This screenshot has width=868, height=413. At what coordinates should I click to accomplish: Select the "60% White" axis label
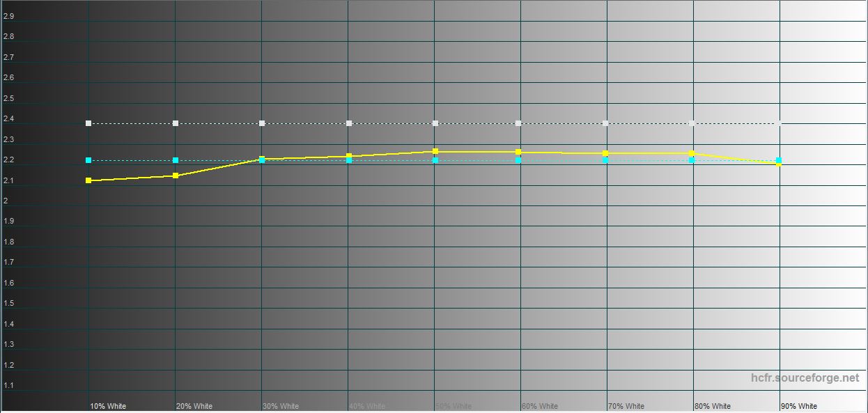[540, 406]
